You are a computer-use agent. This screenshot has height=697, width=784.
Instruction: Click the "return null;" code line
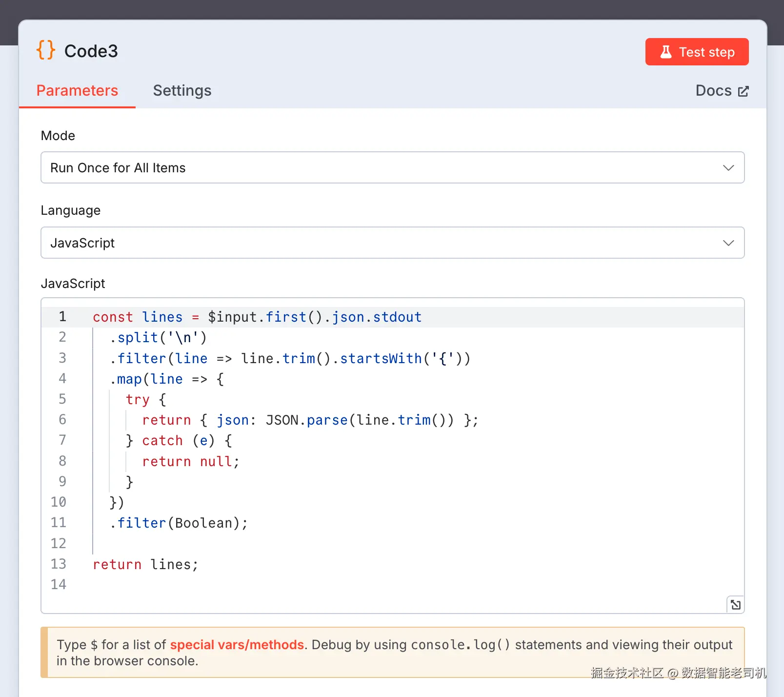tap(190, 462)
